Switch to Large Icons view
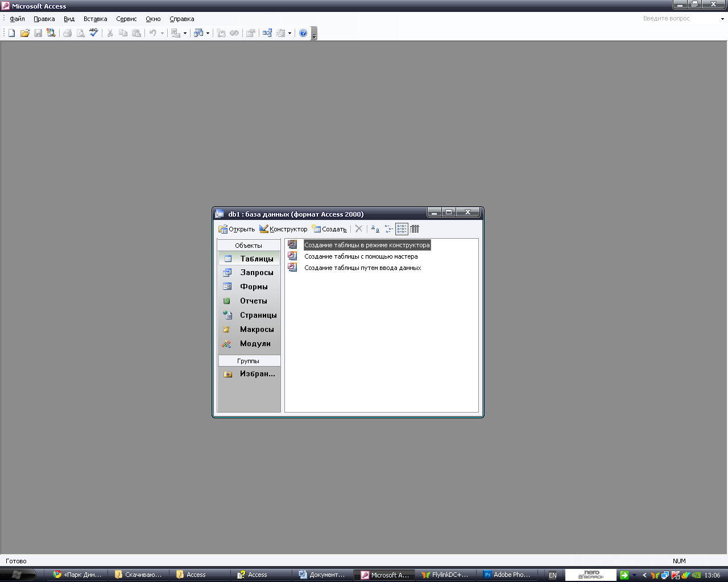 [375, 229]
